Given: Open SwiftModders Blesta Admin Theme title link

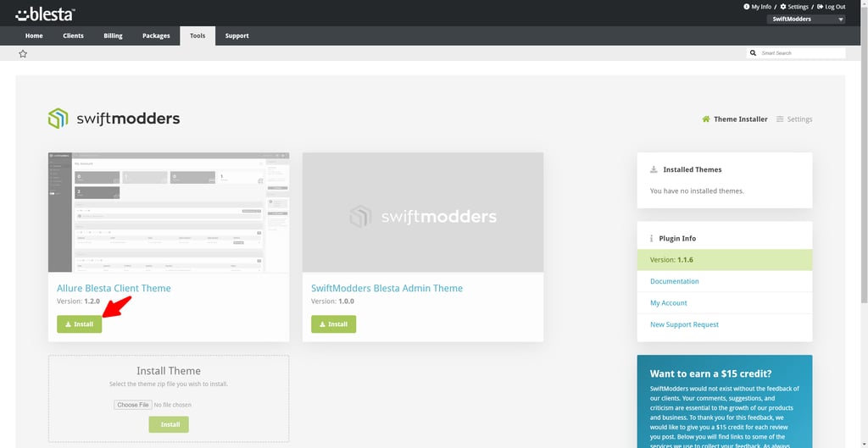Looking at the screenshot, I should click(x=387, y=288).
